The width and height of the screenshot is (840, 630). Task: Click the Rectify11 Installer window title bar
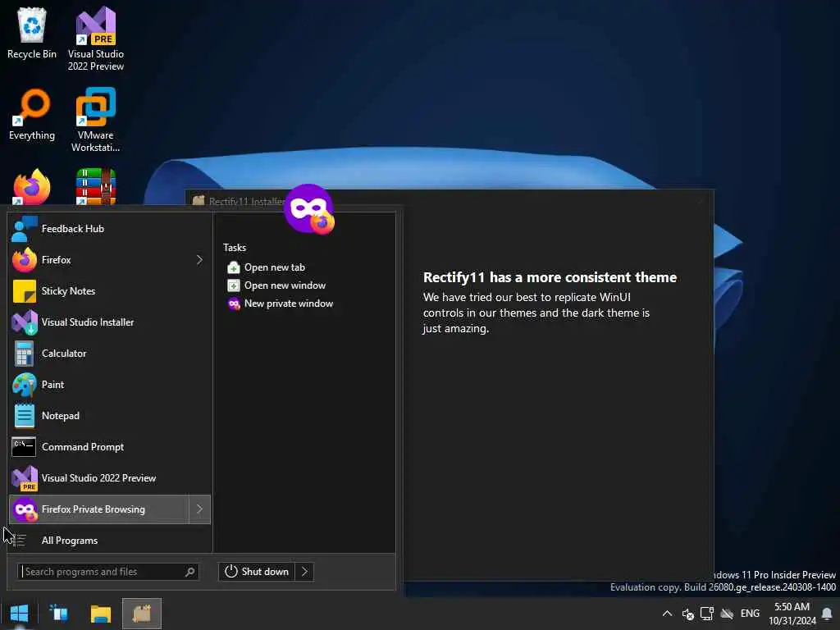tap(450, 202)
